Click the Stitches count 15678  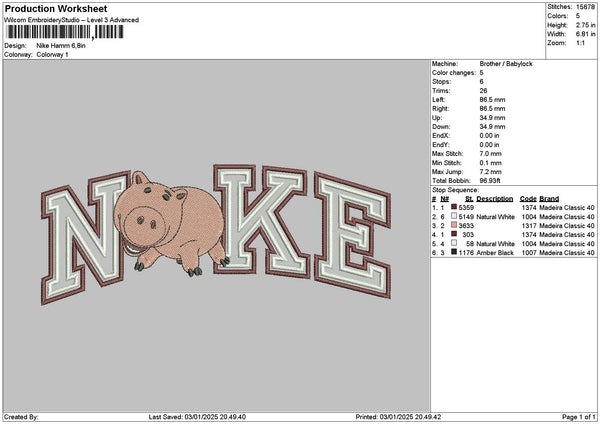585,7
